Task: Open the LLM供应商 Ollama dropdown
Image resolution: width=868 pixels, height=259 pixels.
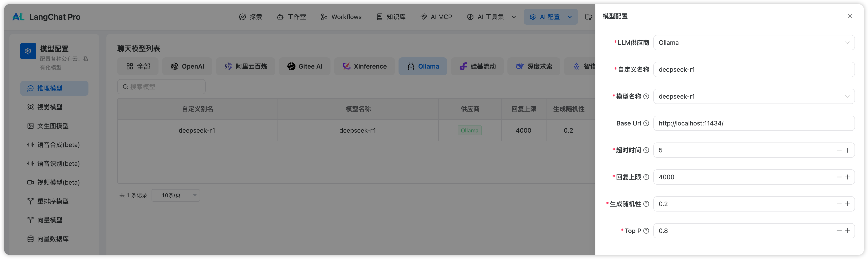Action: click(x=753, y=43)
